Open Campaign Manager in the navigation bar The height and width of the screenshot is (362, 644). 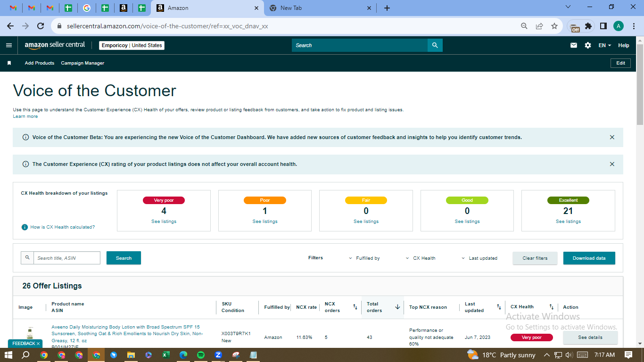coord(83,63)
